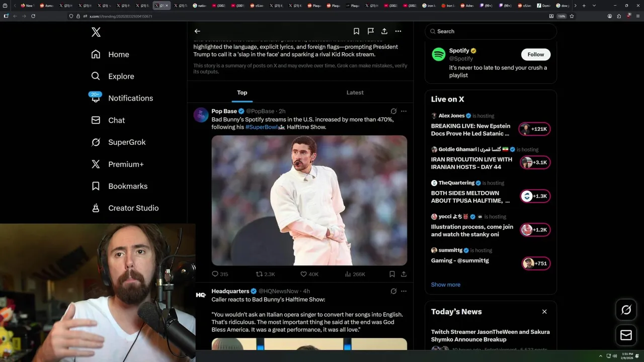644x362 pixels.
Task: Open the taskbar clock showing 1:51 PM
Action: (627, 356)
